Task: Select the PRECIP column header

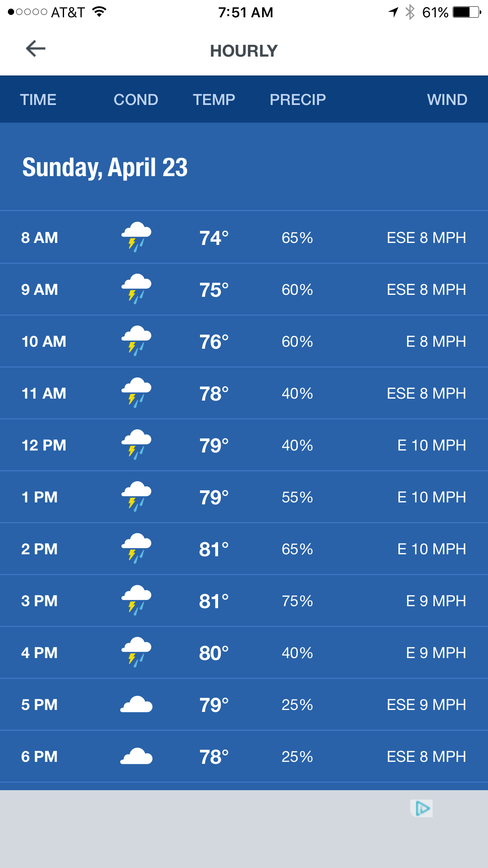Action: [298, 99]
